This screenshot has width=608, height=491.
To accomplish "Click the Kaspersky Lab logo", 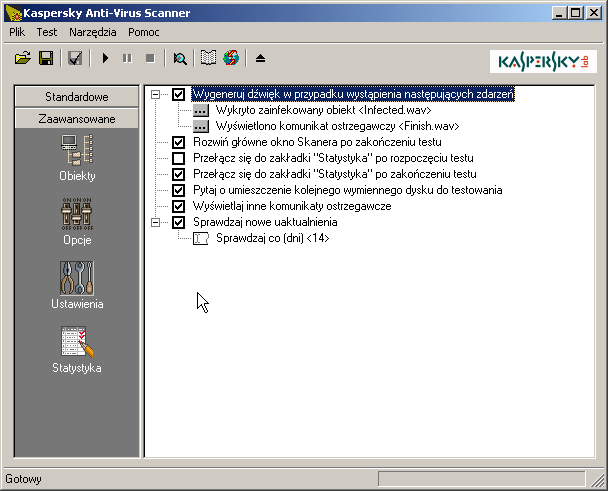I will click(x=543, y=61).
